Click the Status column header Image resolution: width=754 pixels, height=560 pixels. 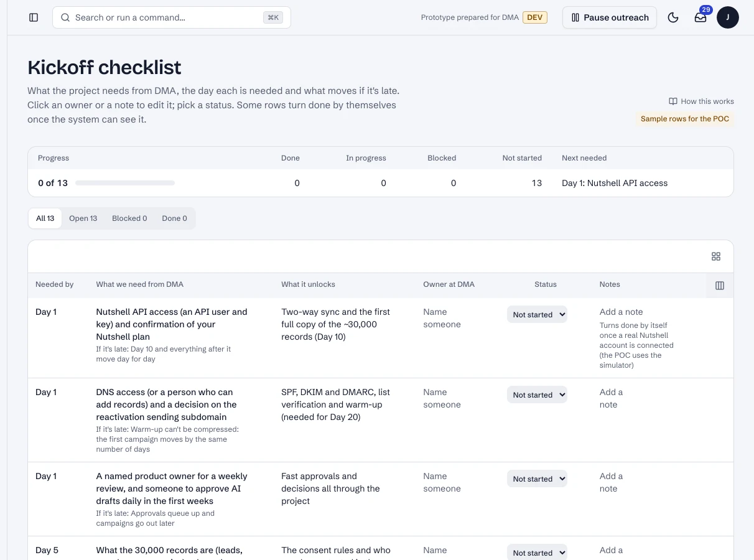click(546, 284)
